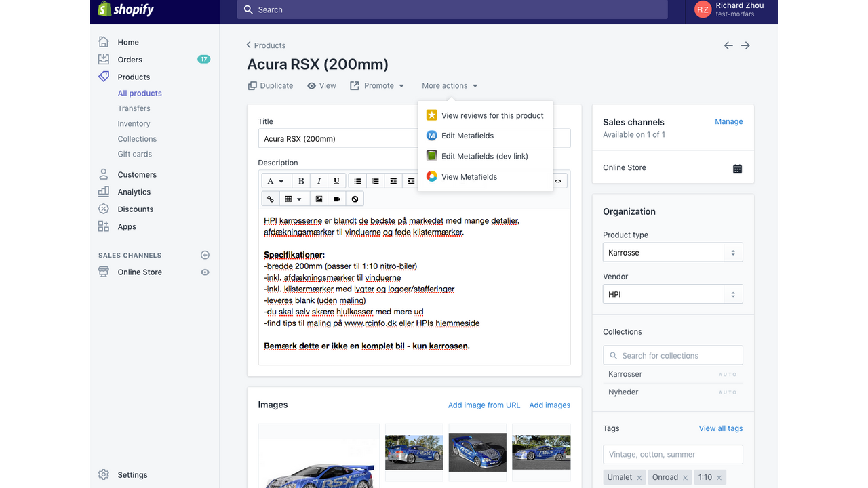This screenshot has width=868, height=488.
Task: Toggle underline formatting in editor
Action: (x=336, y=181)
